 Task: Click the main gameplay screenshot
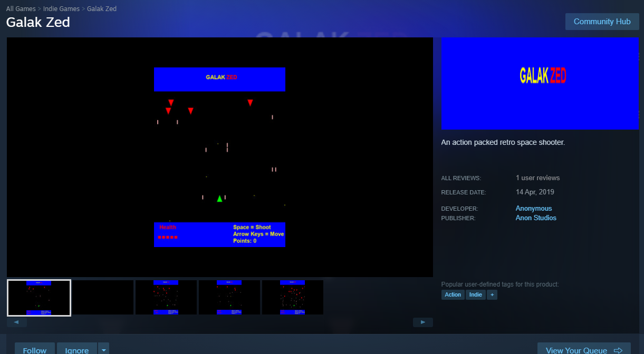(x=219, y=157)
